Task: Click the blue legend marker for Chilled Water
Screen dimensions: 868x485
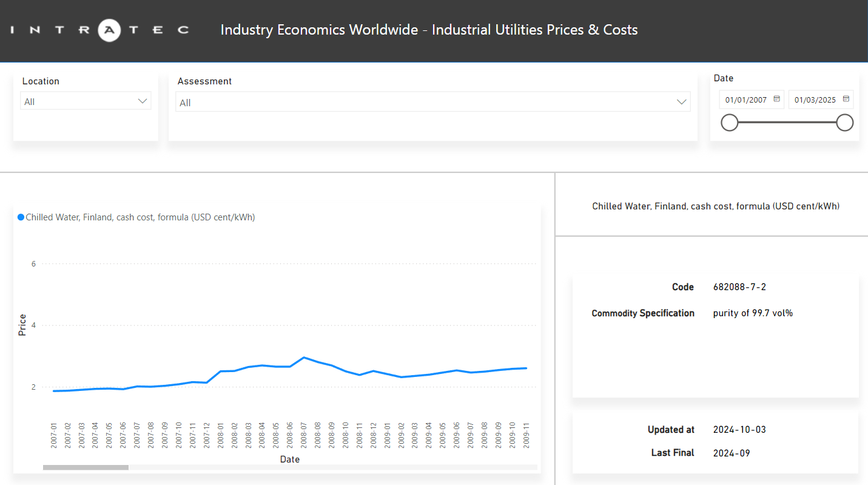Action: 21,217
